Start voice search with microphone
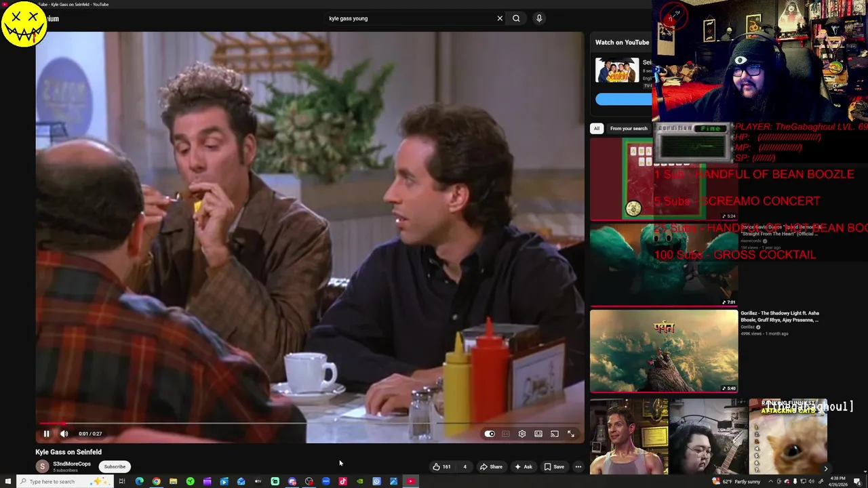Viewport: 868px width, 488px height. (539, 18)
